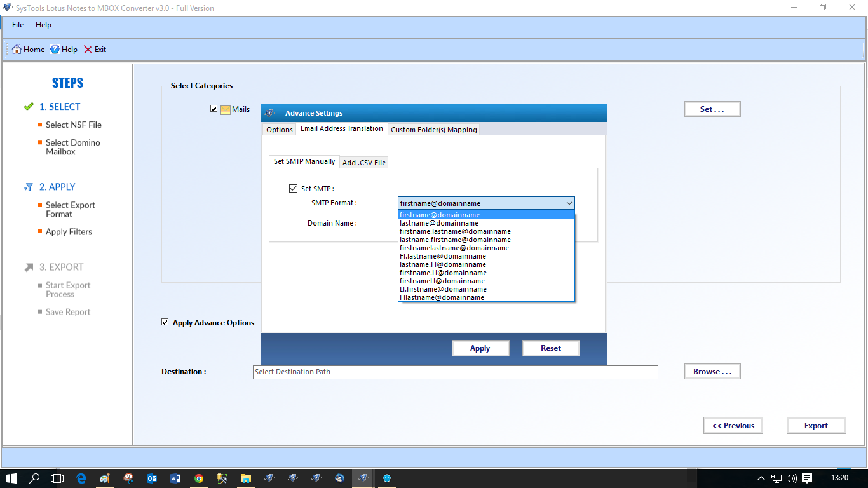868x488 pixels.
Task: Choose LI.firstname@domainname format
Action: click(486, 289)
